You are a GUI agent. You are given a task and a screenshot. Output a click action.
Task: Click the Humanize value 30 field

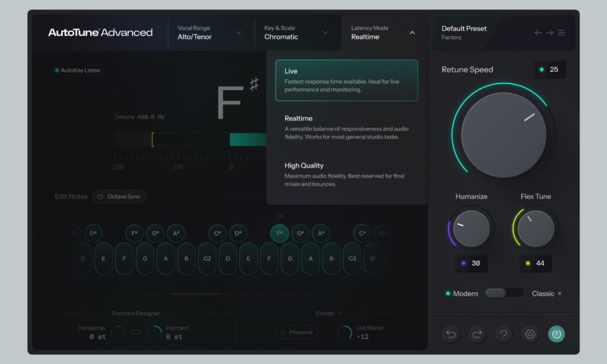471,263
